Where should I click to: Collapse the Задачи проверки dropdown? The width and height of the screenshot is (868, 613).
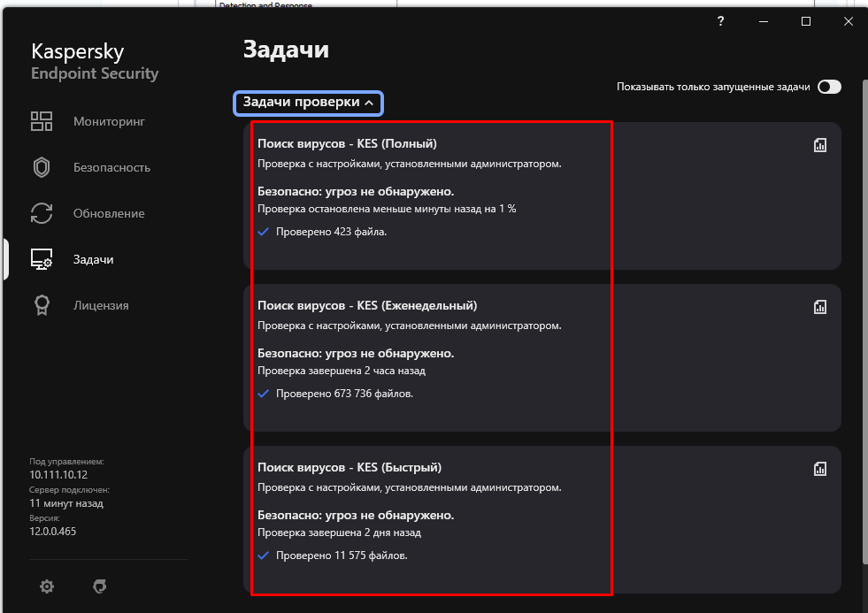pyautogui.click(x=308, y=103)
